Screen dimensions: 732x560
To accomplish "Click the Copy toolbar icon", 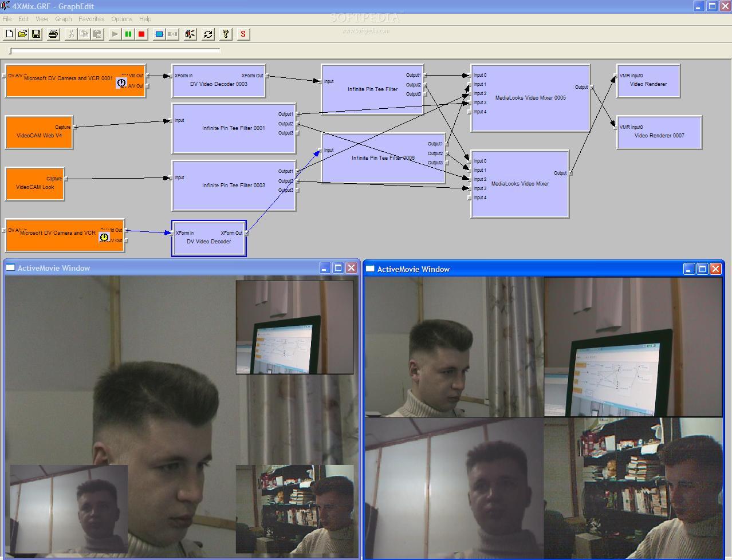I will pyautogui.click(x=84, y=34).
